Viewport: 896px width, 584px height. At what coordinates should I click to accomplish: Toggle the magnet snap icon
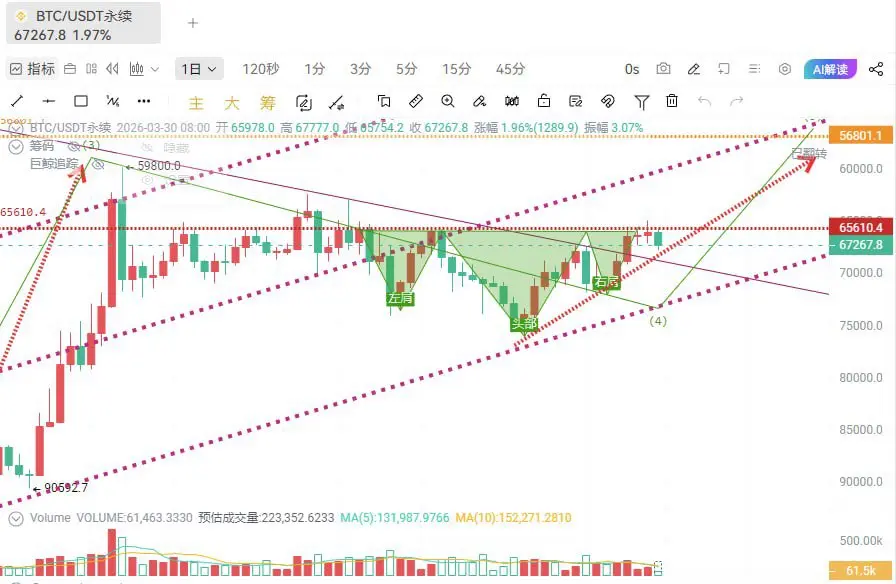pyautogui.click(x=607, y=101)
